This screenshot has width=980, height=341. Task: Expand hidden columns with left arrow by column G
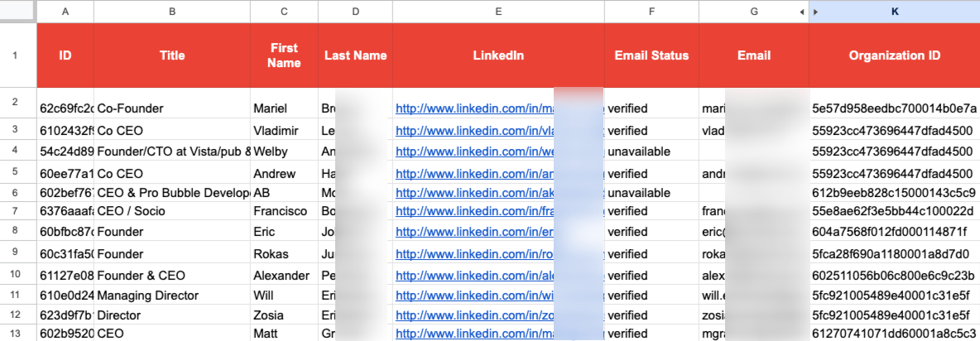801,12
